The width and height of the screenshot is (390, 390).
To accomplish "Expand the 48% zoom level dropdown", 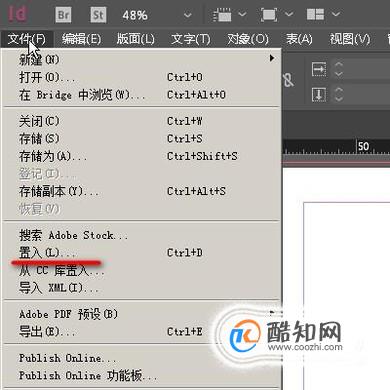I will 188,15.
